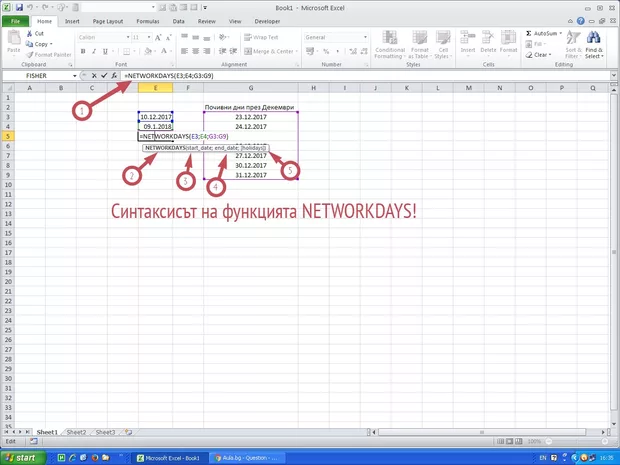This screenshot has width=620, height=465.
Task: Switch to Aula.bg taskbar window
Action: (x=245, y=458)
